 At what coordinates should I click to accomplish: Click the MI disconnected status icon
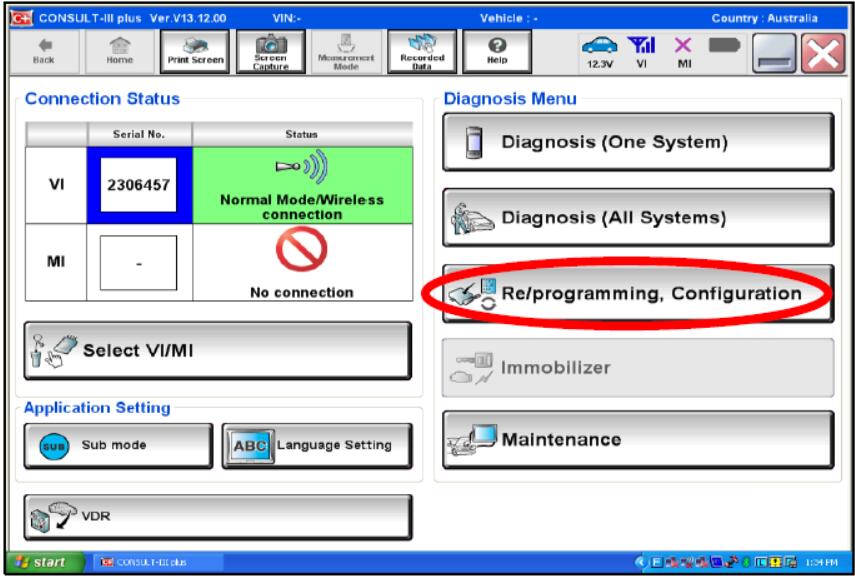click(x=683, y=52)
